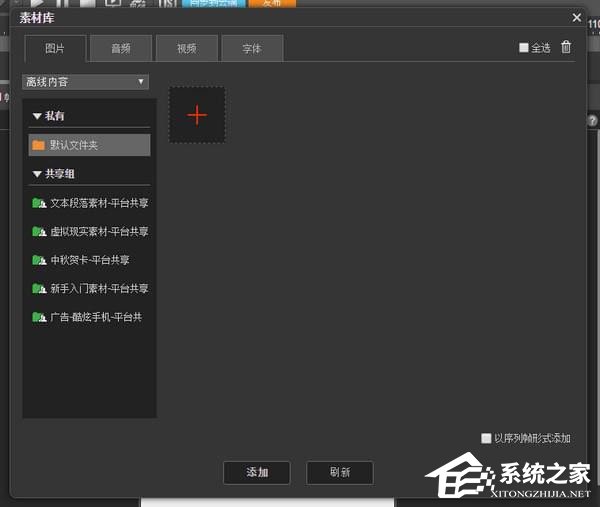Image resolution: width=600 pixels, height=507 pixels.
Task: Click the green folder icon for 新手入门素材
Action: click(39, 288)
